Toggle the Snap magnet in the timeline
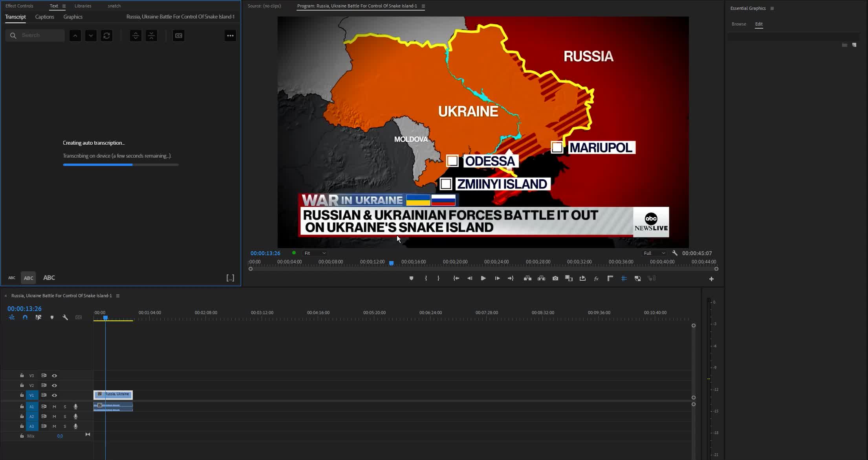Image resolution: width=868 pixels, height=460 pixels. click(x=25, y=317)
